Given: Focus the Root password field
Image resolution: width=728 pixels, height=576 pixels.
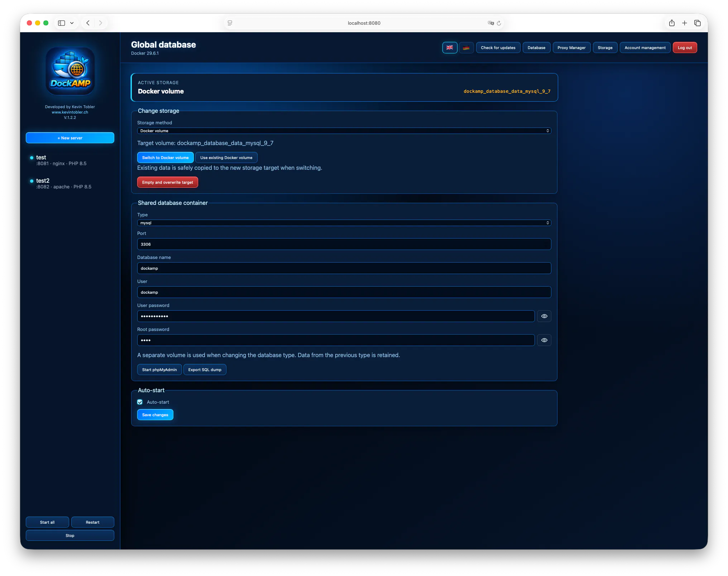Looking at the screenshot, I should pos(336,340).
